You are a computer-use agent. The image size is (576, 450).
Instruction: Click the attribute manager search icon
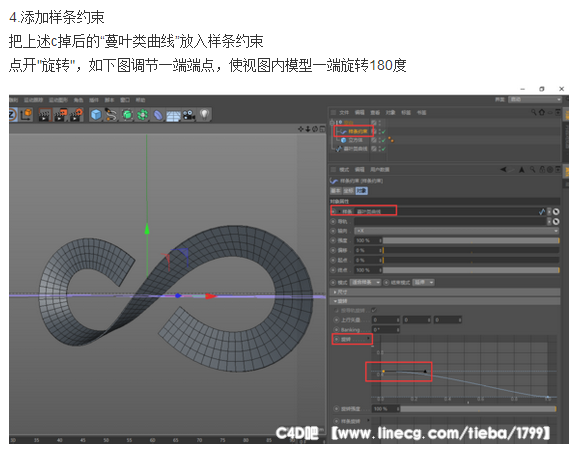[533, 169]
